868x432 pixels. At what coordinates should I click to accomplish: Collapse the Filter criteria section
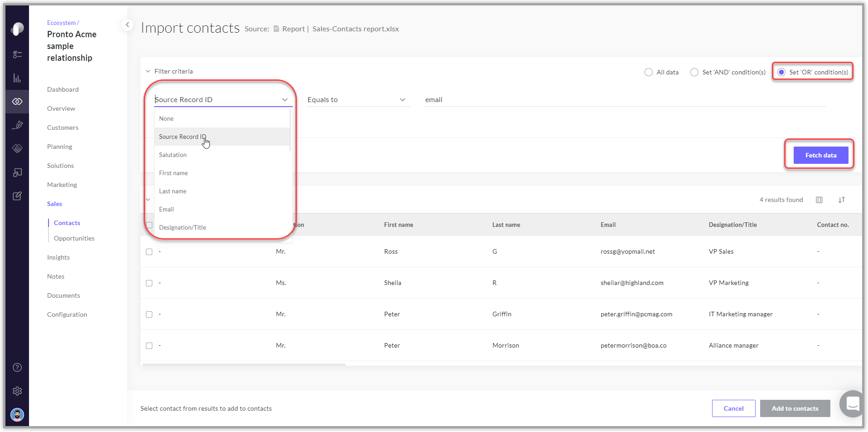[148, 72]
